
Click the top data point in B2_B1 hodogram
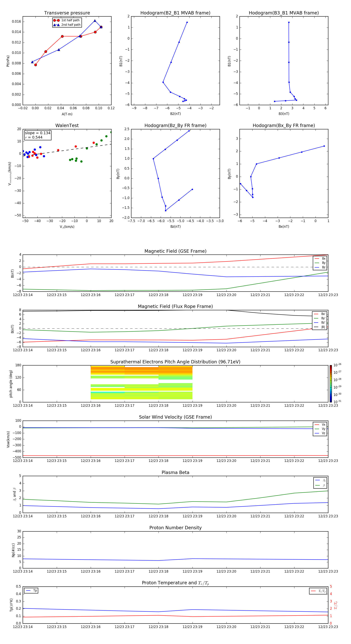click(x=187, y=22)
